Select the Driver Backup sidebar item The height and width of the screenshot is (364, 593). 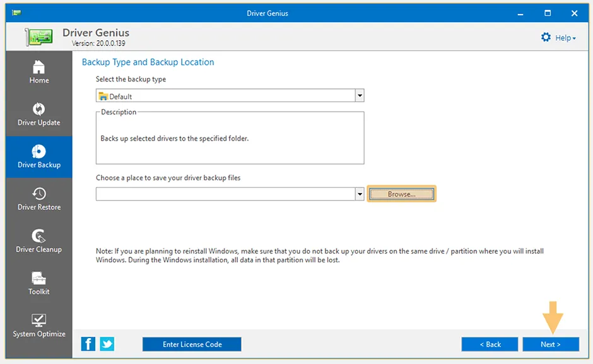point(39,156)
